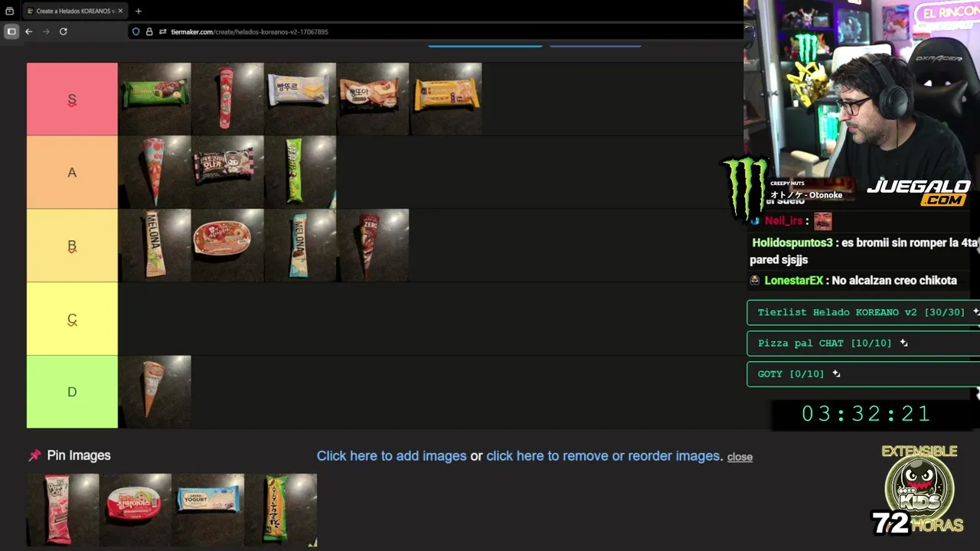Click the Neil_irs username in chat
980x551 pixels.
click(x=783, y=220)
